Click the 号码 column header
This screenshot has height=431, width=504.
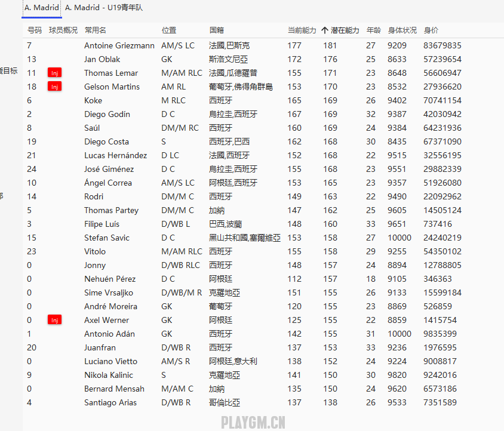35,30
